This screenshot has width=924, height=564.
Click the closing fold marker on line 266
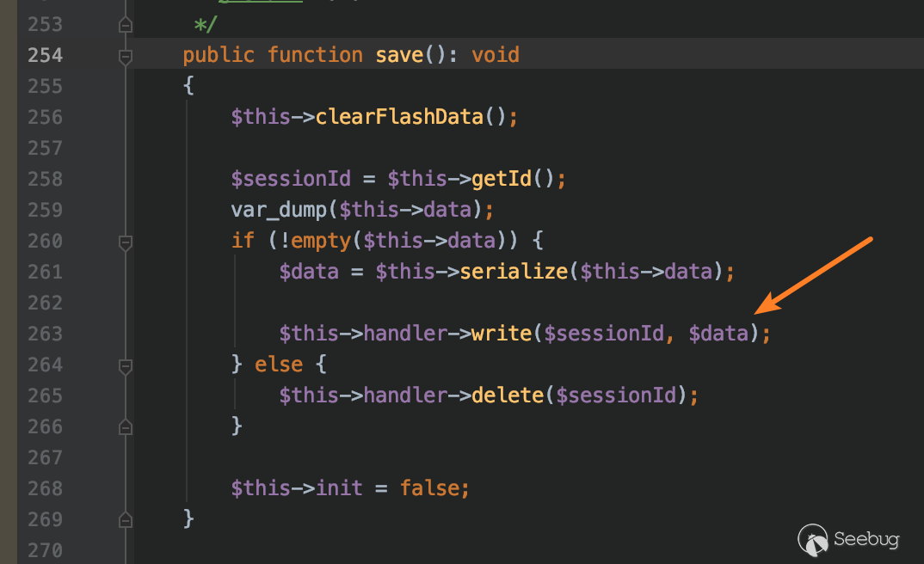coord(126,426)
